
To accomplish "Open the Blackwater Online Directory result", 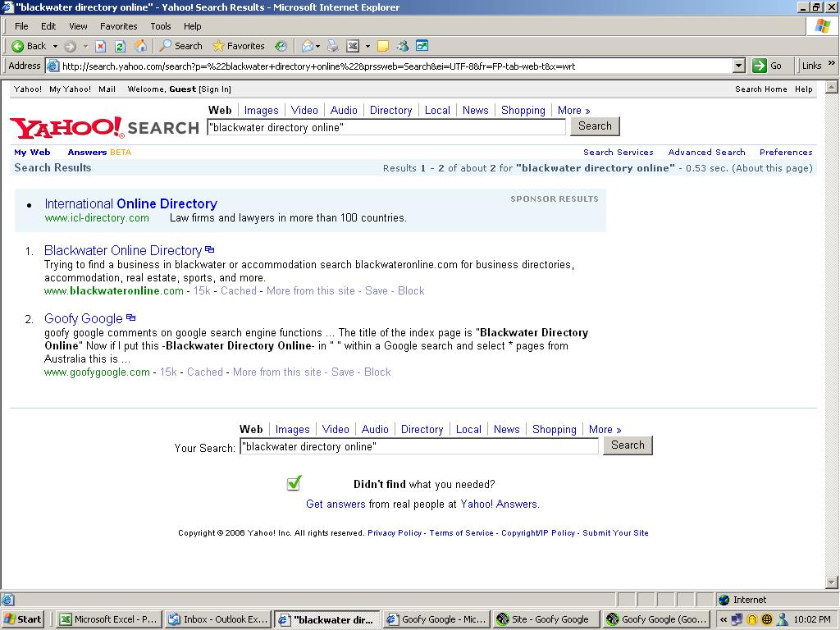I will [123, 250].
